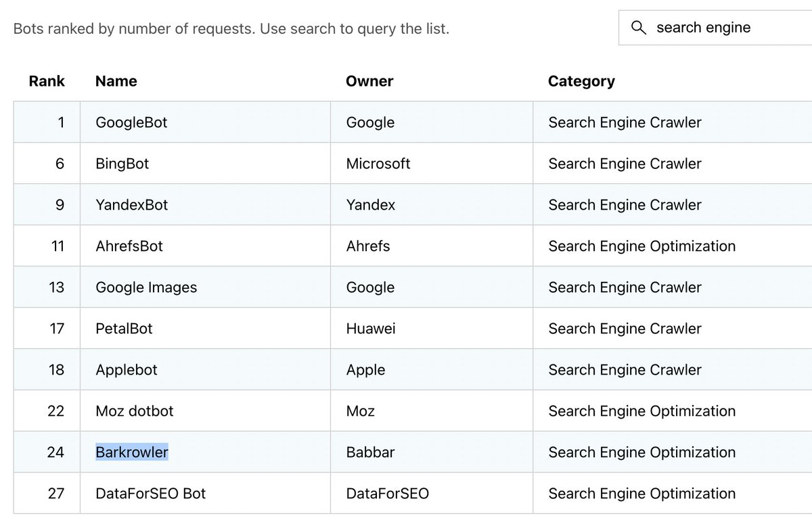Viewport: 812px width, 522px height.
Task: Click owner Yandex in table
Action: (371, 205)
